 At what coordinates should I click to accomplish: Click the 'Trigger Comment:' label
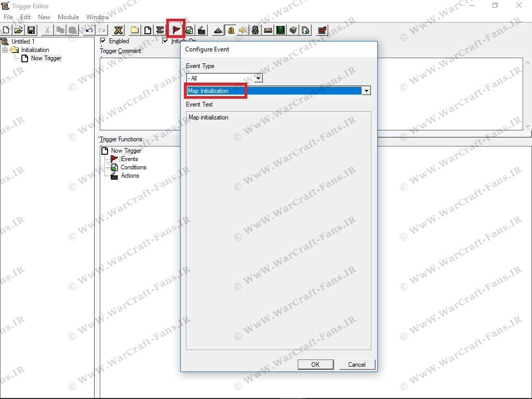pos(121,51)
